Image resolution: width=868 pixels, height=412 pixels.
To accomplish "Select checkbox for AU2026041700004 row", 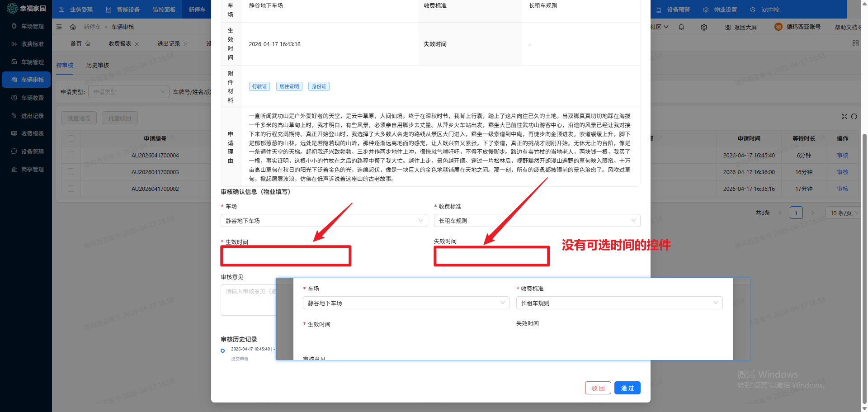I will pyautogui.click(x=71, y=155).
